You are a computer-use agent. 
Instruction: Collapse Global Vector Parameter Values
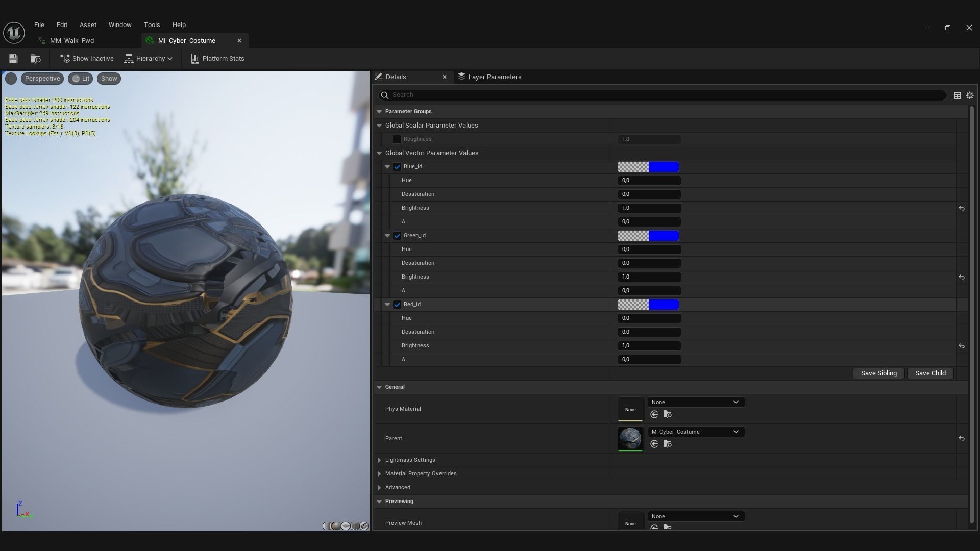coord(379,153)
